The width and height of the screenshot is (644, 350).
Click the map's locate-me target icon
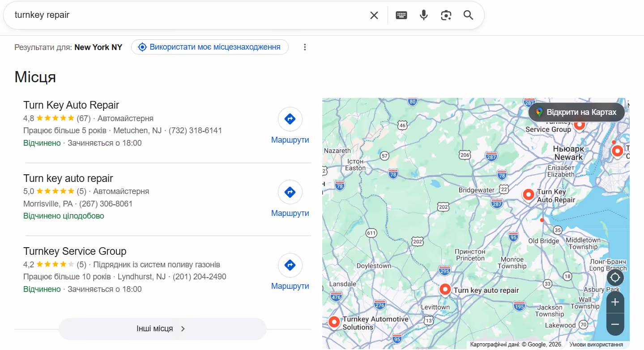[615, 278]
